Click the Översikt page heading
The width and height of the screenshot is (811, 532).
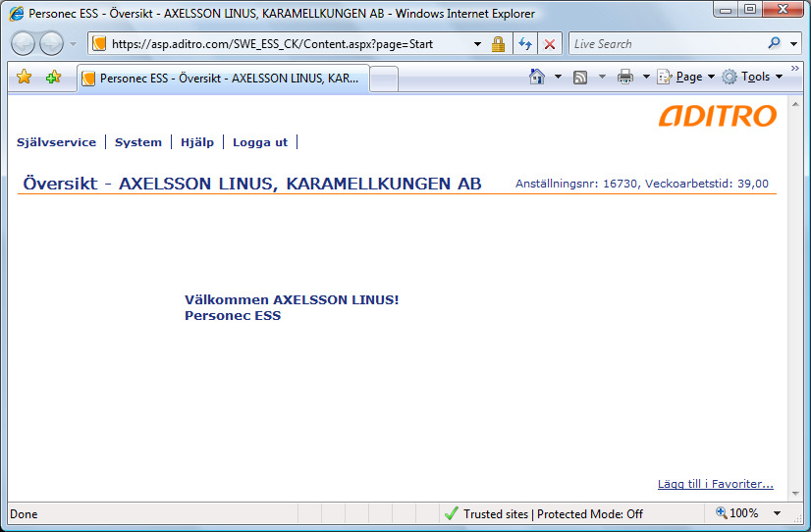[x=252, y=184]
